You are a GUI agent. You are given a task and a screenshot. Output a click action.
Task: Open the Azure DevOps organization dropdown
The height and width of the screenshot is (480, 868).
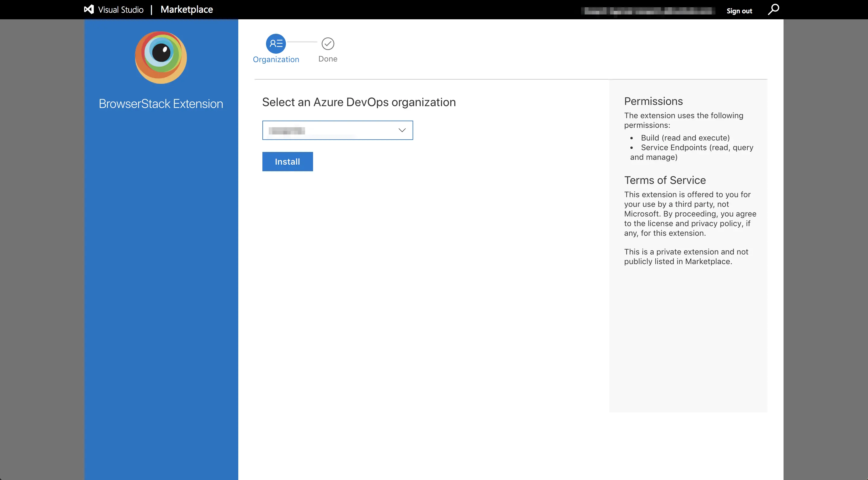point(337,130)
